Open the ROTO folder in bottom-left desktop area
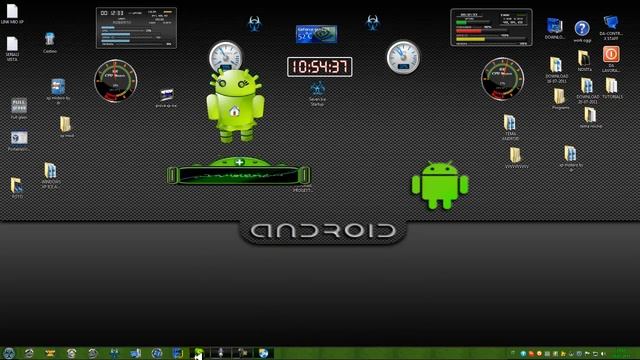Viewport: 640px width, 360px height. [x=17, y=187]
